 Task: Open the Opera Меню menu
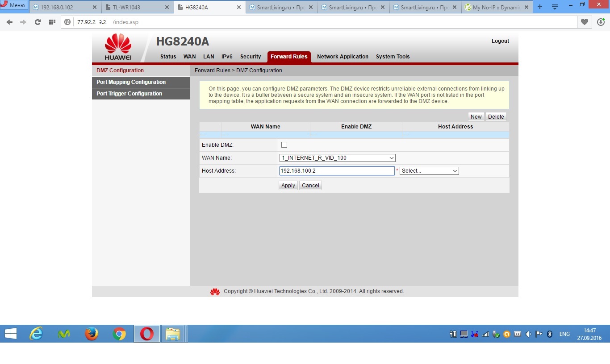coord(13,5)
